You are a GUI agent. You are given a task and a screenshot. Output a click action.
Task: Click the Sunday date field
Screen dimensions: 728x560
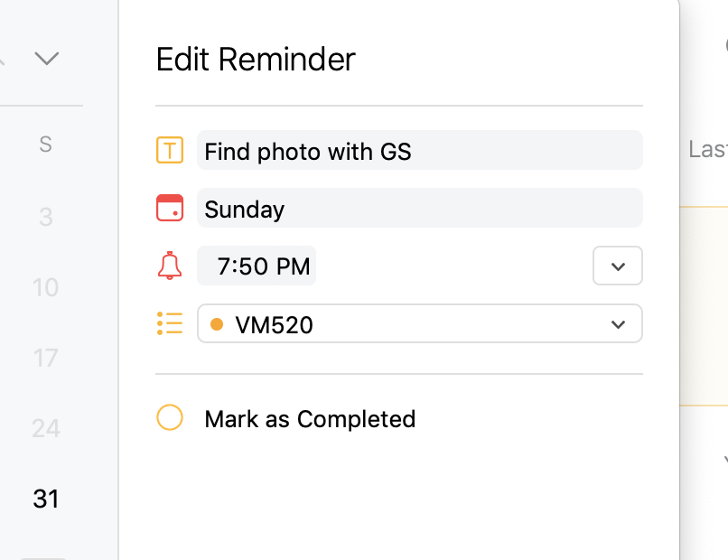click(420, 208)
